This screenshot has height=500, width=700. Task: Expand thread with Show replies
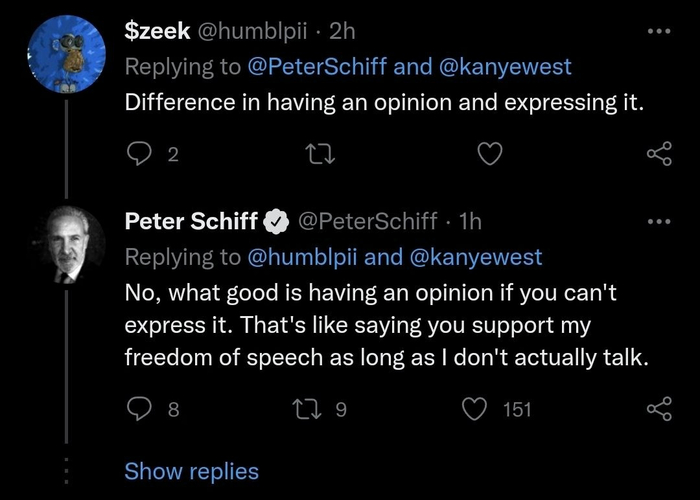pos(191,471)
